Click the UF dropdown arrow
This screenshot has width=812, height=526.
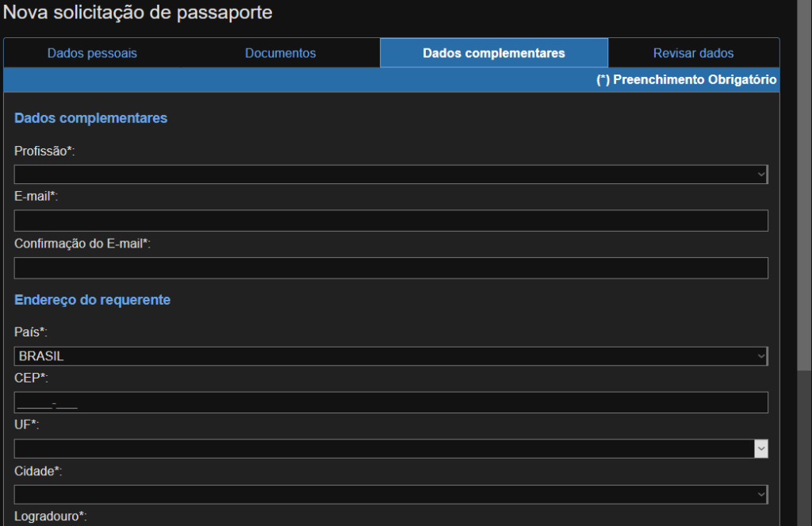pos(761,448)
